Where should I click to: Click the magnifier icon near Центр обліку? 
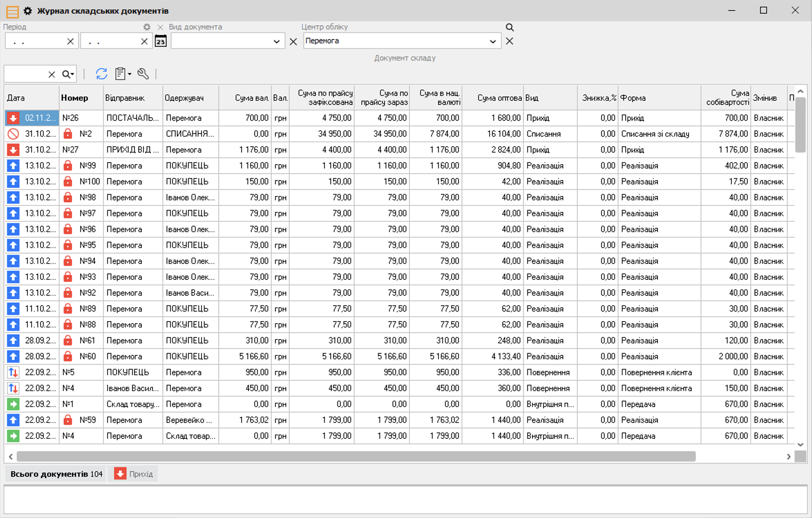pos(509,27)
